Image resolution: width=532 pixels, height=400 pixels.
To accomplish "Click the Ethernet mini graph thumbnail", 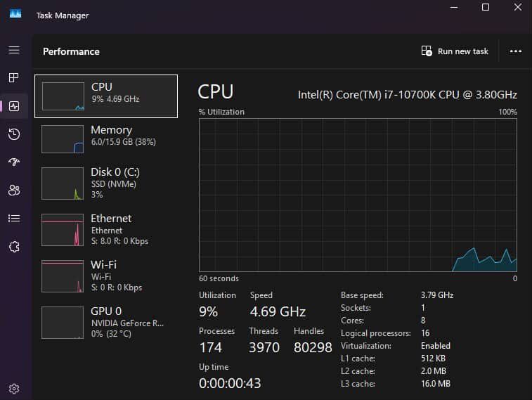I will (63, 230).
